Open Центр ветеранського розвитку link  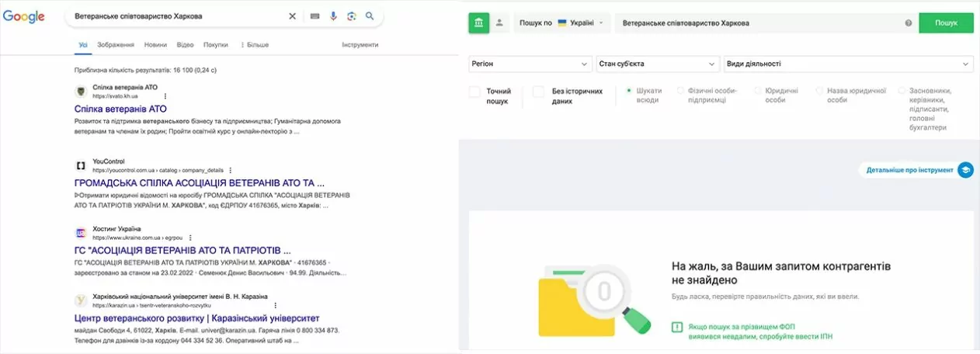point(197,318)
